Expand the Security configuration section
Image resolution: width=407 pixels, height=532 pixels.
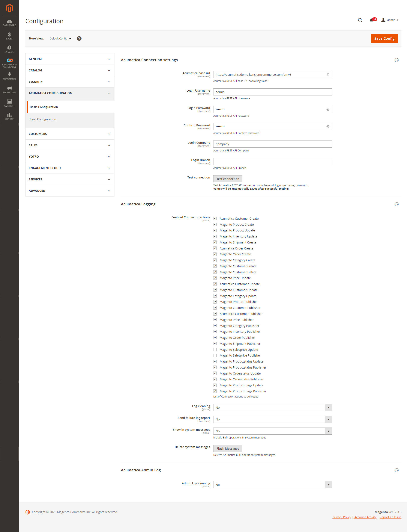70,82
